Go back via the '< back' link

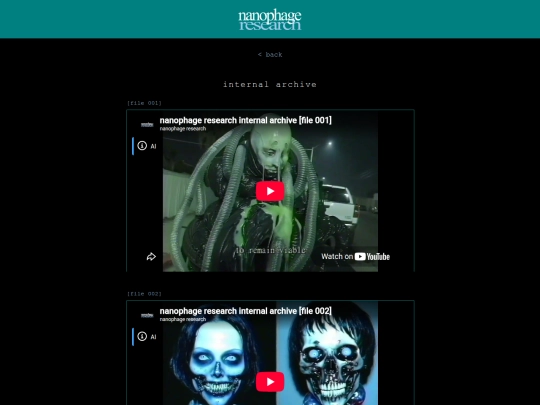[x=270, y=54]
